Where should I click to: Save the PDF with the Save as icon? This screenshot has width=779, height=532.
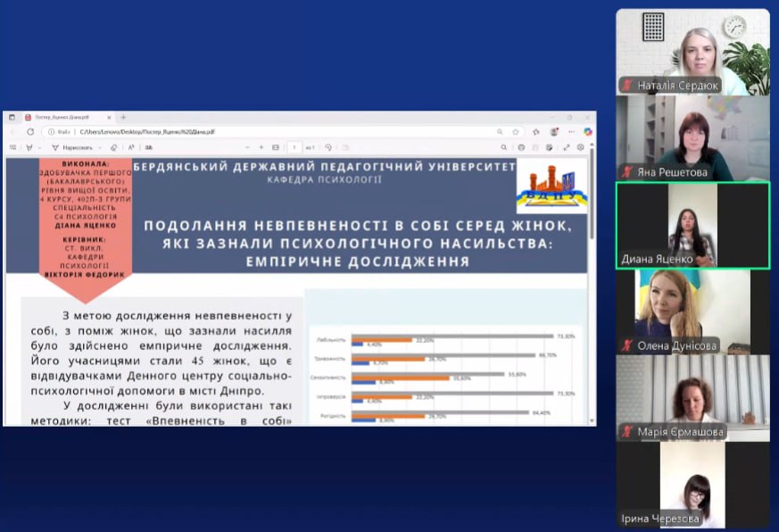[549, 147]
